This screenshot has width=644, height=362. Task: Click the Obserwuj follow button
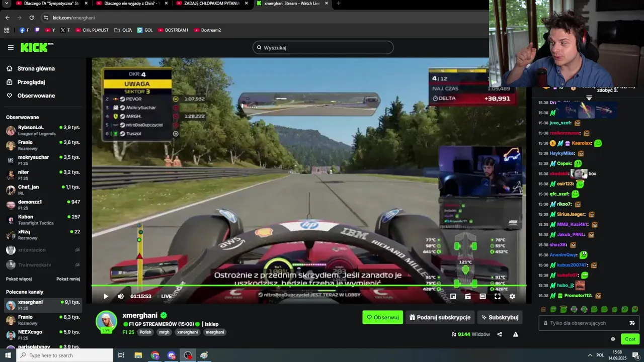pos(382,317)
